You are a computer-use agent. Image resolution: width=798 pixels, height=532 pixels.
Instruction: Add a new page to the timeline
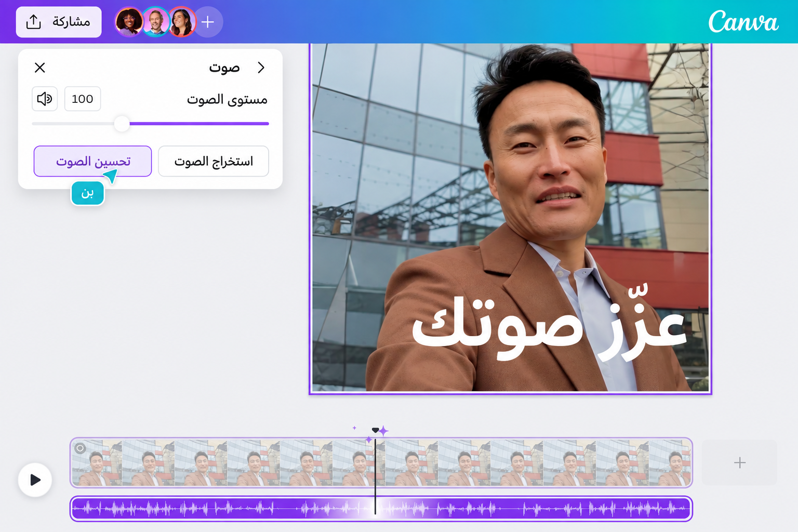(739, 462)
